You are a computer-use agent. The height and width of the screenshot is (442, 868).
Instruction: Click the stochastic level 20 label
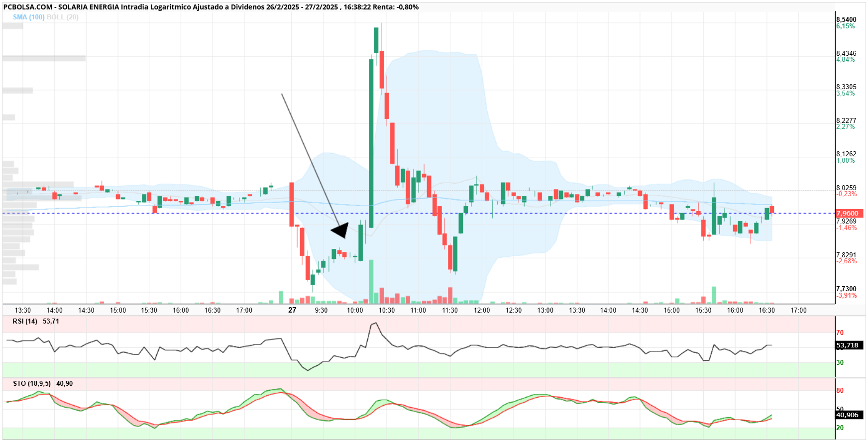pyautogui.click(x=840, y=428)
